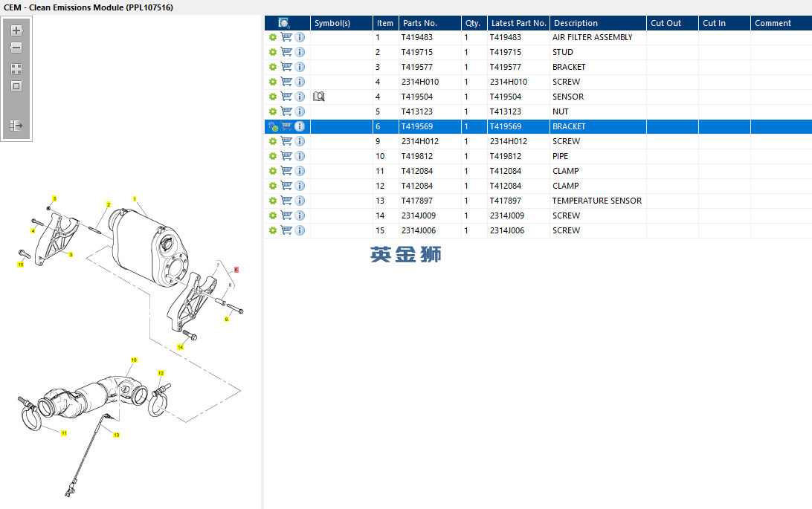Select the TEMPERATURE SENSOR description
812x509 pixels.
point(597,201)
